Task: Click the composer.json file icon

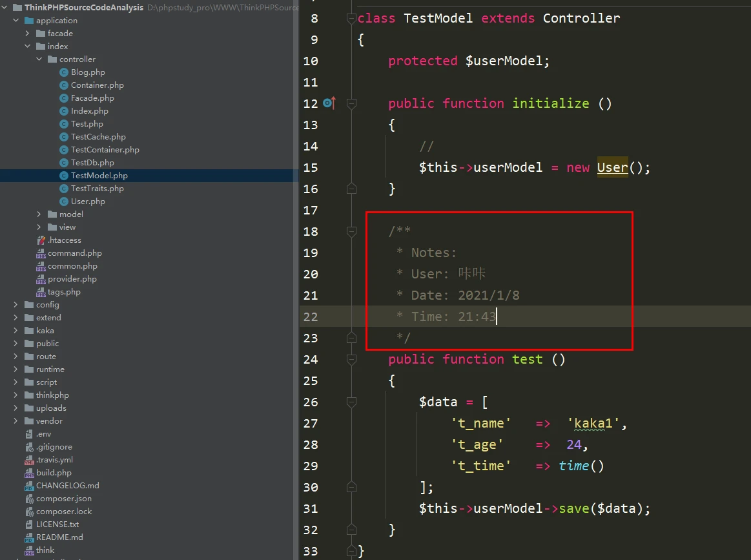Action: [30, 499]
